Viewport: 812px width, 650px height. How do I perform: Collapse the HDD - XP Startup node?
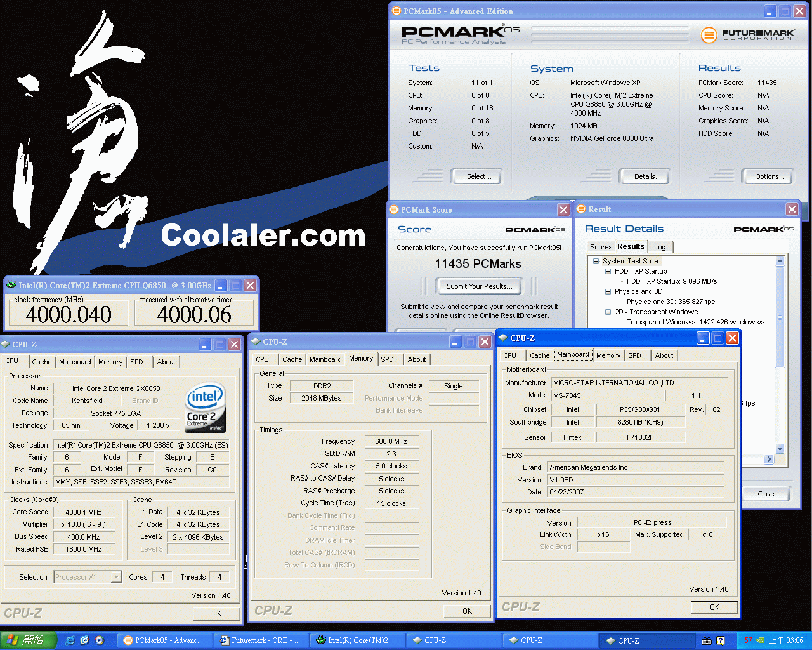[608, 271]
